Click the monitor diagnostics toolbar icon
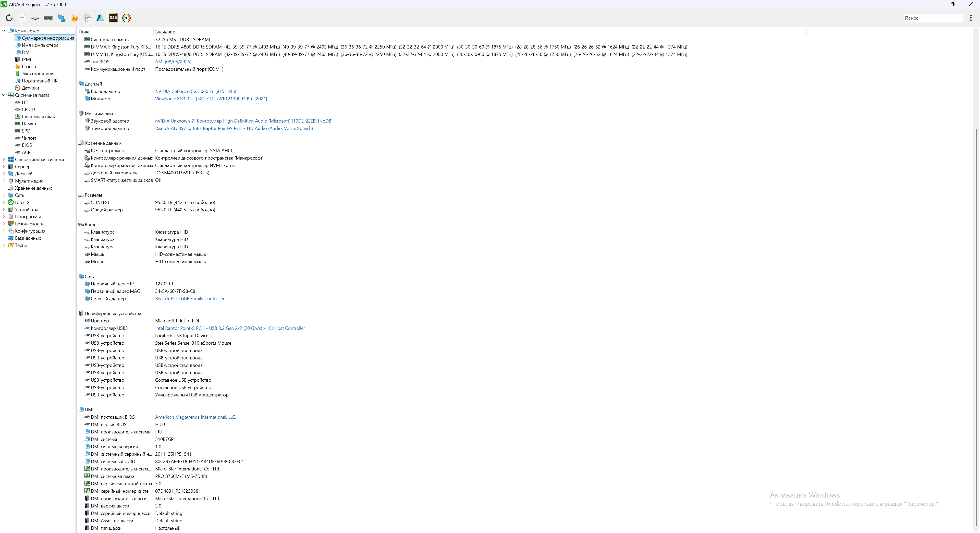980x533 pixels. tap(61, 18)
